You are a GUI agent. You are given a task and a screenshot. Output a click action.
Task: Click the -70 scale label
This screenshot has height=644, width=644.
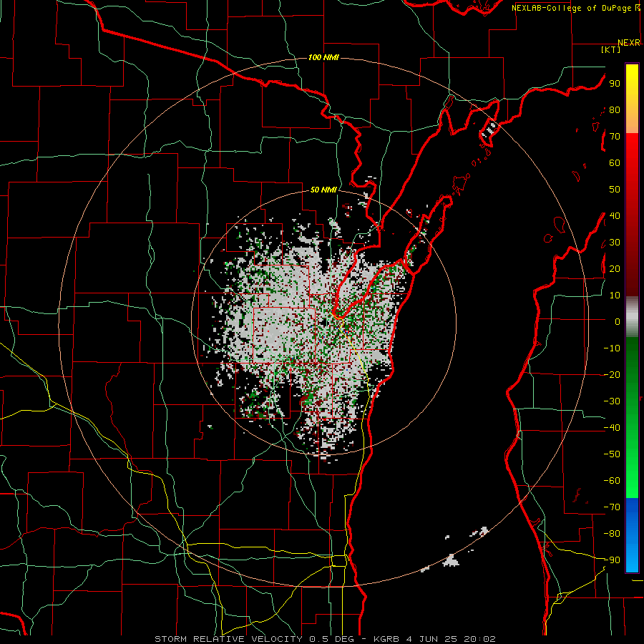point(612,507)
